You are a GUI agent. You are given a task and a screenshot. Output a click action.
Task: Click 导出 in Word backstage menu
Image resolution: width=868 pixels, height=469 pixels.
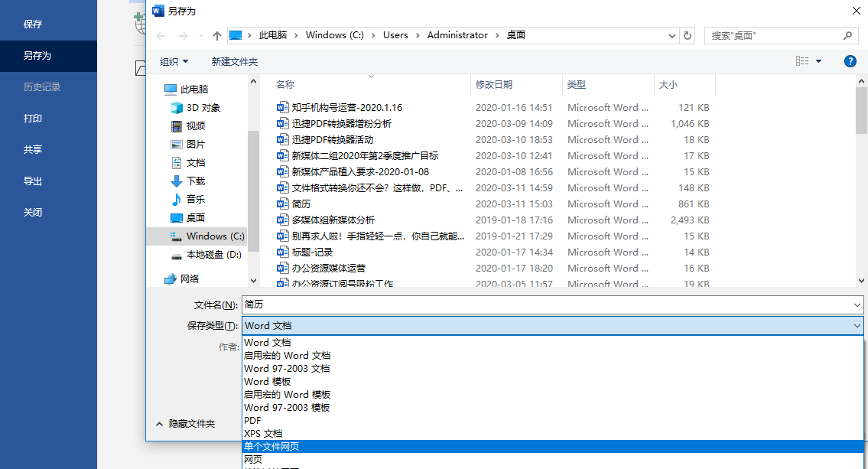click(33, 181)
